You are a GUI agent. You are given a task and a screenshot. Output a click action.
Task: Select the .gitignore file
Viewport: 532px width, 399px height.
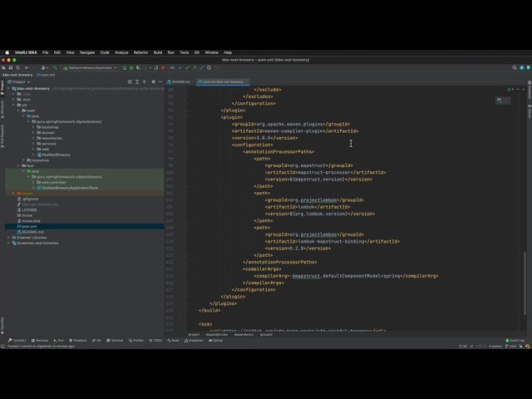click(30, 199)
